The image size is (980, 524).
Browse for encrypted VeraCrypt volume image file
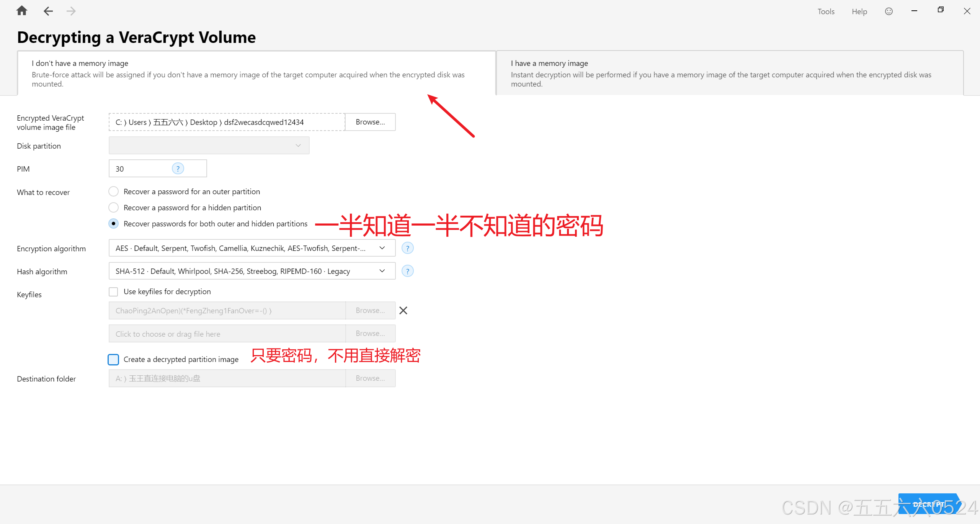tap(370, 122)
